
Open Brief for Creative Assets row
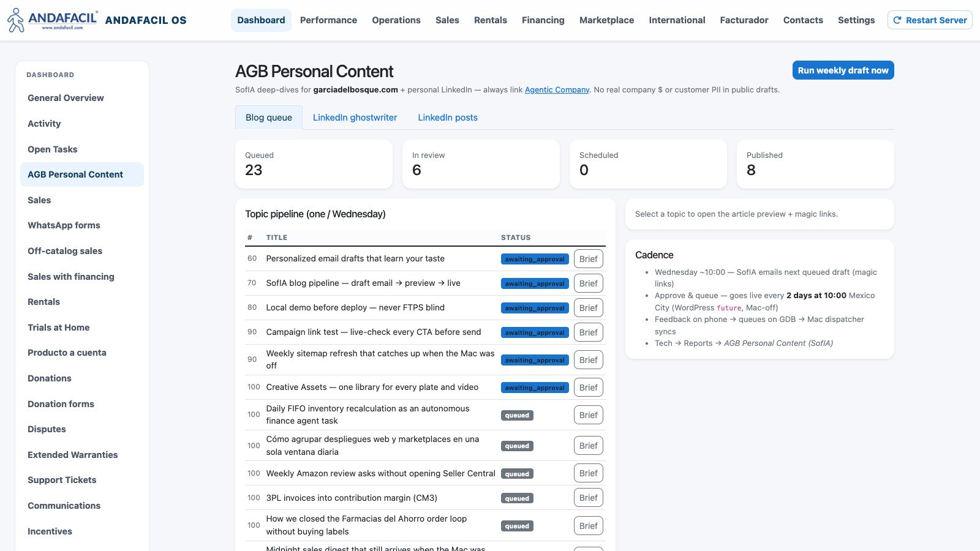click(x=589, y=388)
